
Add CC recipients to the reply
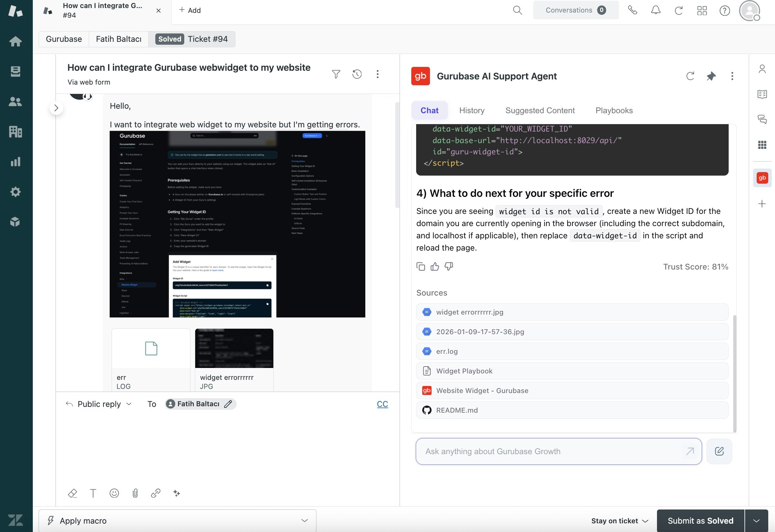(x=382, y=404)
